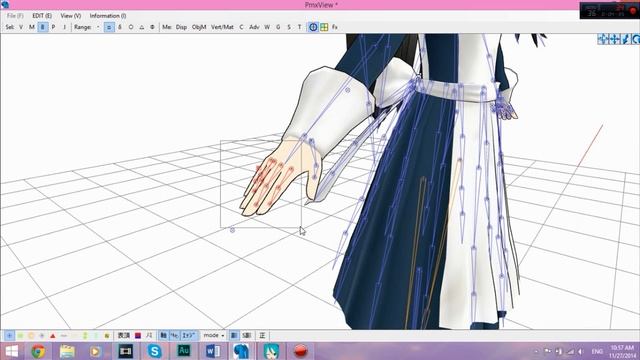The image size is (640, 360).
Task: Click the 正 button in bottom toolbar
Action: coord(262,336)
